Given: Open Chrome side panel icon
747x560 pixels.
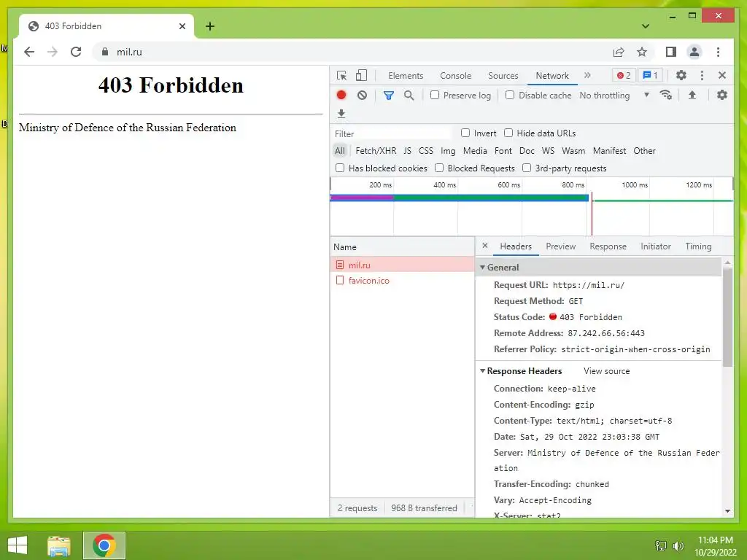Looking at the screenshot, I should [x=671, y=52].
